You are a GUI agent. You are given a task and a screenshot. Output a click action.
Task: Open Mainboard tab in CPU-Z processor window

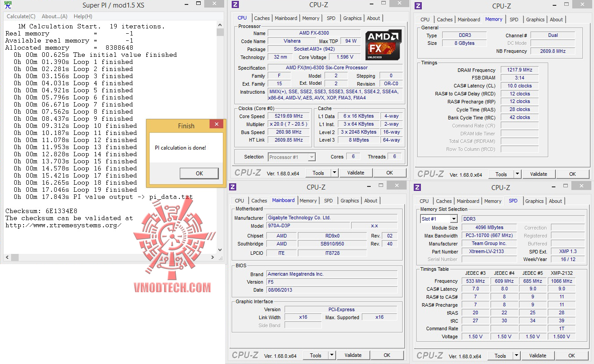(286, 18)
